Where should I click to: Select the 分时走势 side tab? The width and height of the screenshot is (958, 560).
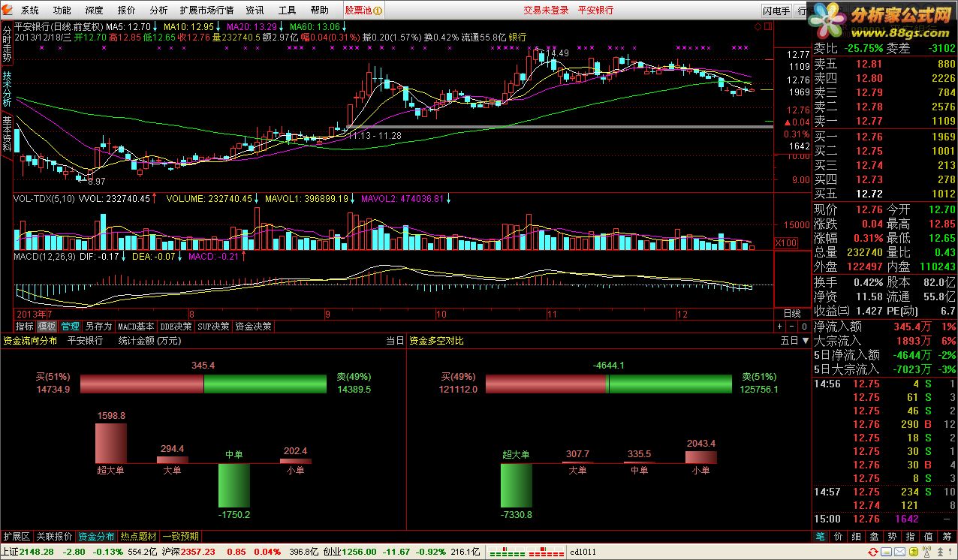coord(7,44)
